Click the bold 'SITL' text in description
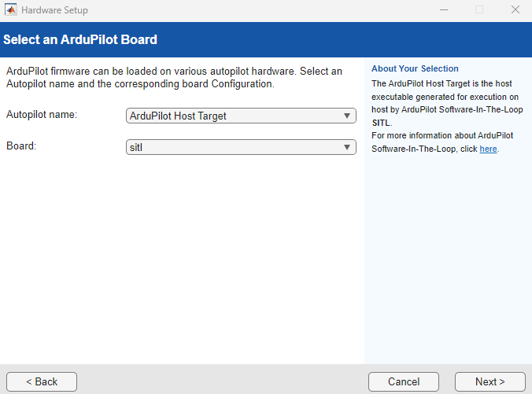 (381, 123)
